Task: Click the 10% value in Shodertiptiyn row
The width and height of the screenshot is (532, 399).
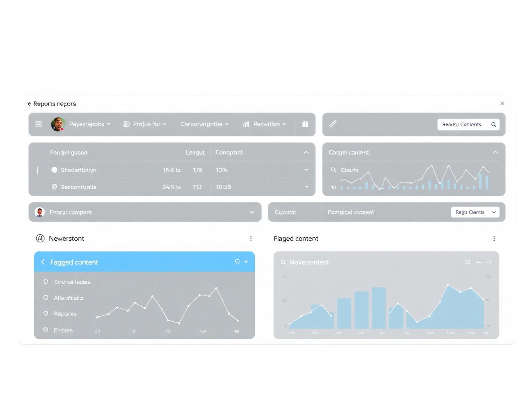Action: click(x=222, y=170)
